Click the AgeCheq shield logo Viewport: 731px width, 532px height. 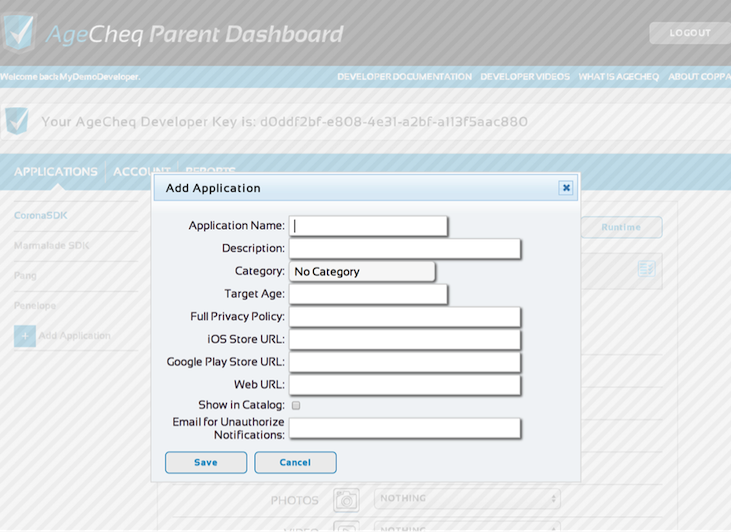tap(18, 32)
